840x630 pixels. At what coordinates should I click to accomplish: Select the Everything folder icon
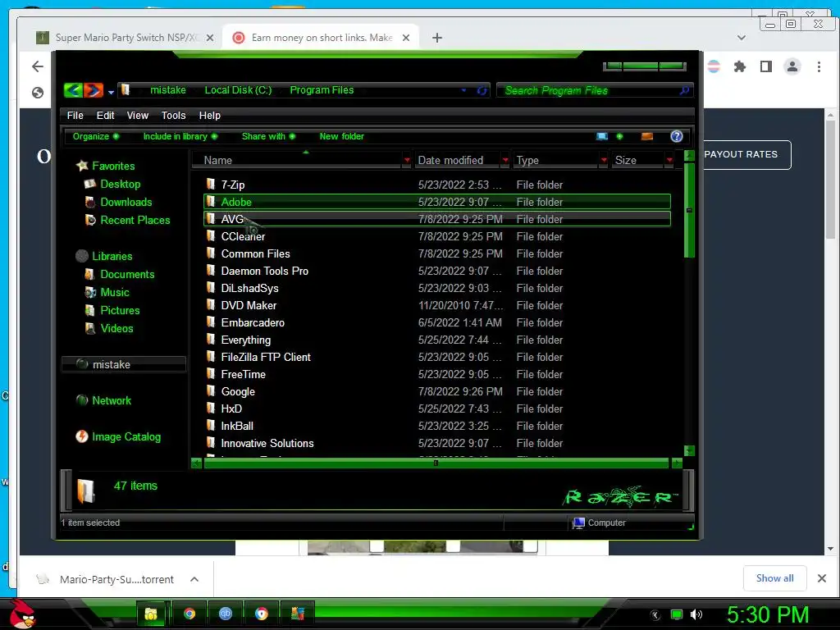pos(211,340)
